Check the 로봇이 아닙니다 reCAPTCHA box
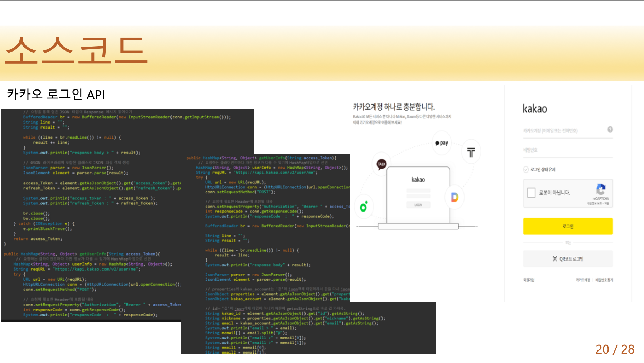This screenshot has height=363, width=644. 531,193
